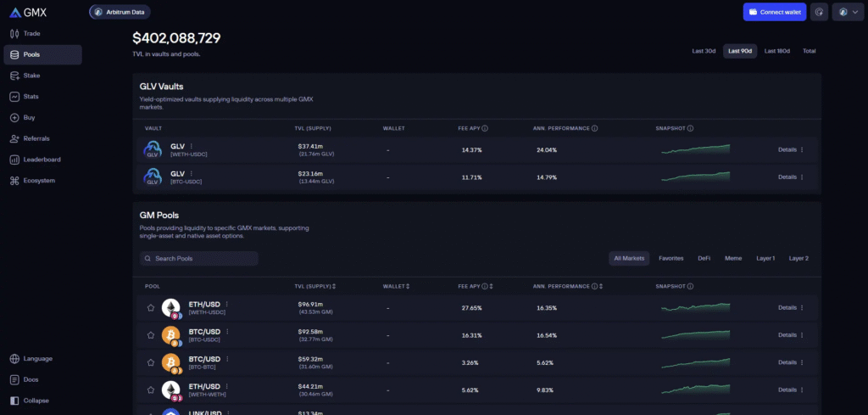Click the Connect wallet button
This screenshot has height=415, width=868.
tap(774, 12)
